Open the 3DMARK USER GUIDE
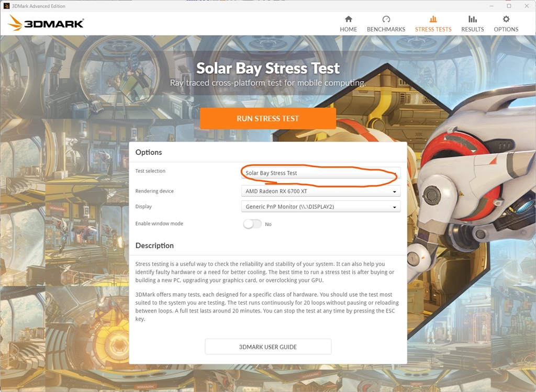 coord(268,346)
